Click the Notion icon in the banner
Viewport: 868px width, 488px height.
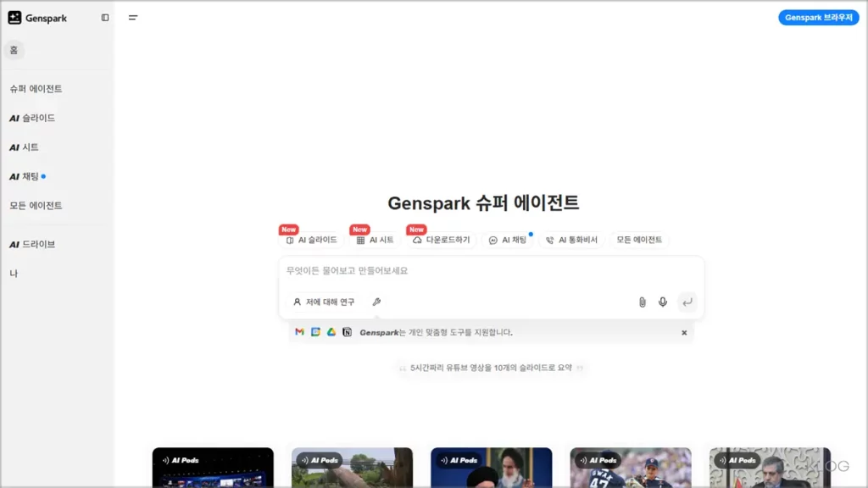click(x=347, y=332)
